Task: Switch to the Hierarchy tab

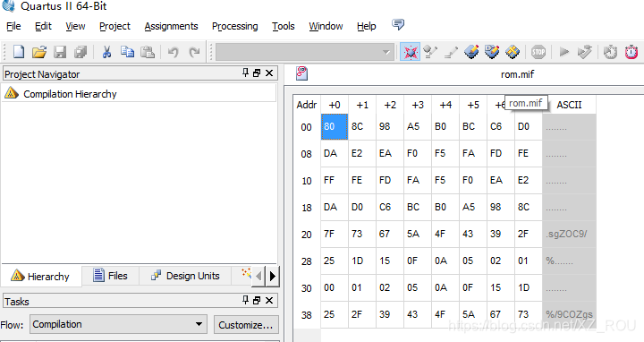Action: (41, 276)
